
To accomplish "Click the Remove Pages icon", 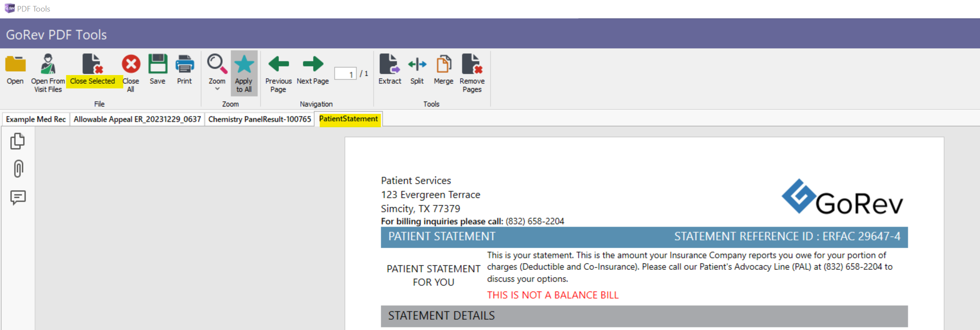I will point(472,64).
